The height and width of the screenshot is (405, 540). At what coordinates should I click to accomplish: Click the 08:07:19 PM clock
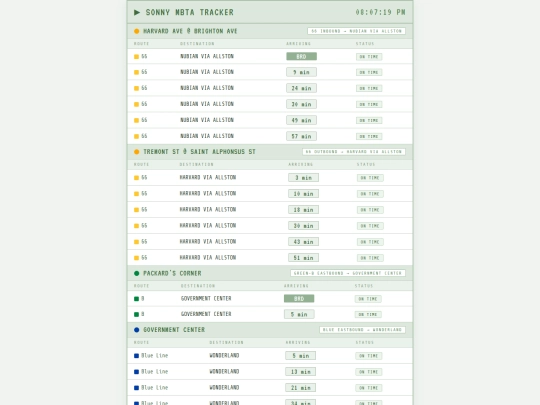pos(381,12)
